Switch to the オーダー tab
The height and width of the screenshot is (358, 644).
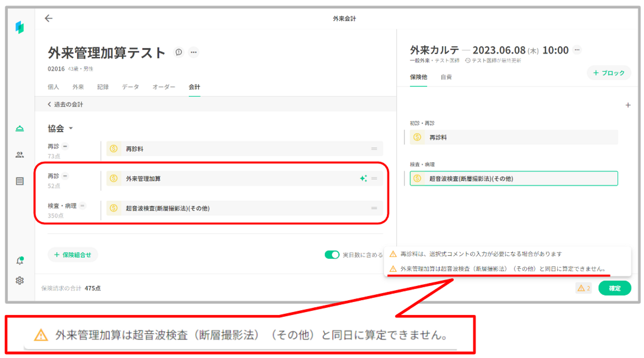pos(164,87)
